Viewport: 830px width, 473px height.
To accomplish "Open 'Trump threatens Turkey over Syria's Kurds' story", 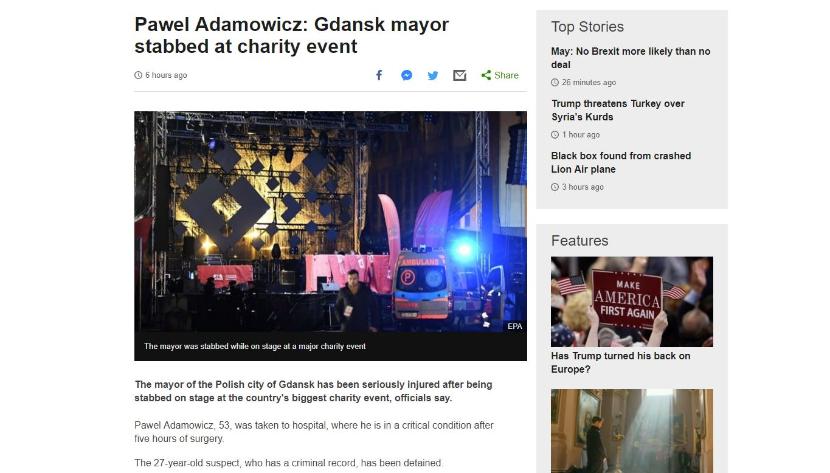I will point(618,110).
